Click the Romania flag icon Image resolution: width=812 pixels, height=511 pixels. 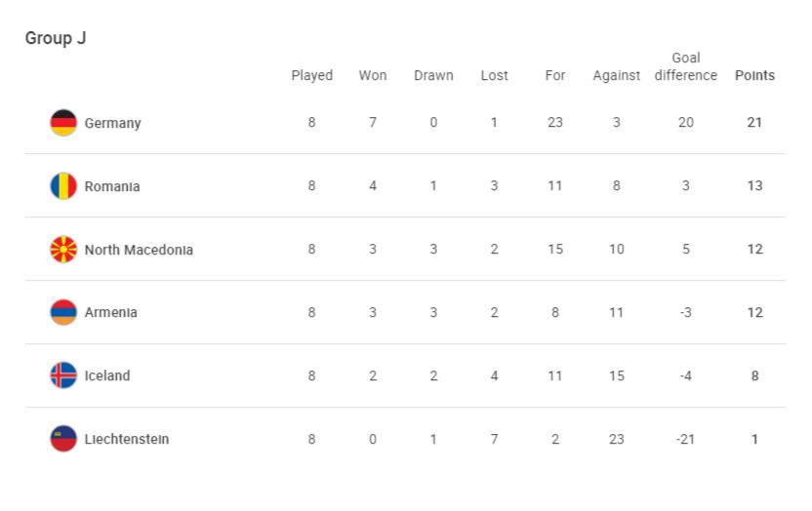coord(63,185)
